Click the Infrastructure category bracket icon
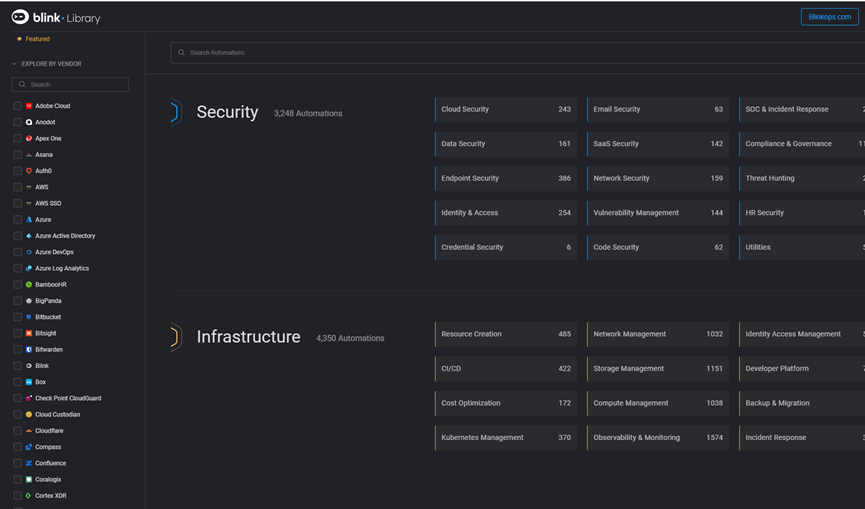The image size is (865, 509). 176,337
